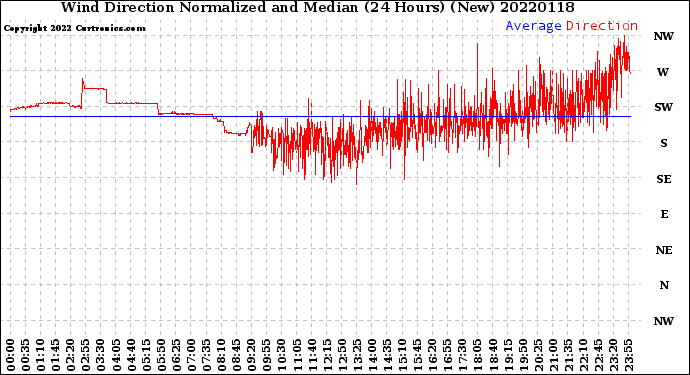This screenshot has width=690, height=375.
Task: Click the 12:50 time axis label
Action: (342, 355)
